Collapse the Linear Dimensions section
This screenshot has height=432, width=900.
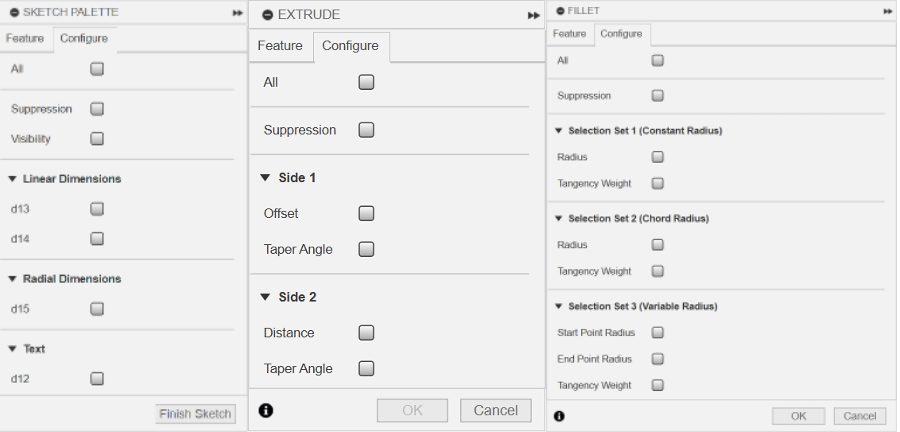(12, 179)
